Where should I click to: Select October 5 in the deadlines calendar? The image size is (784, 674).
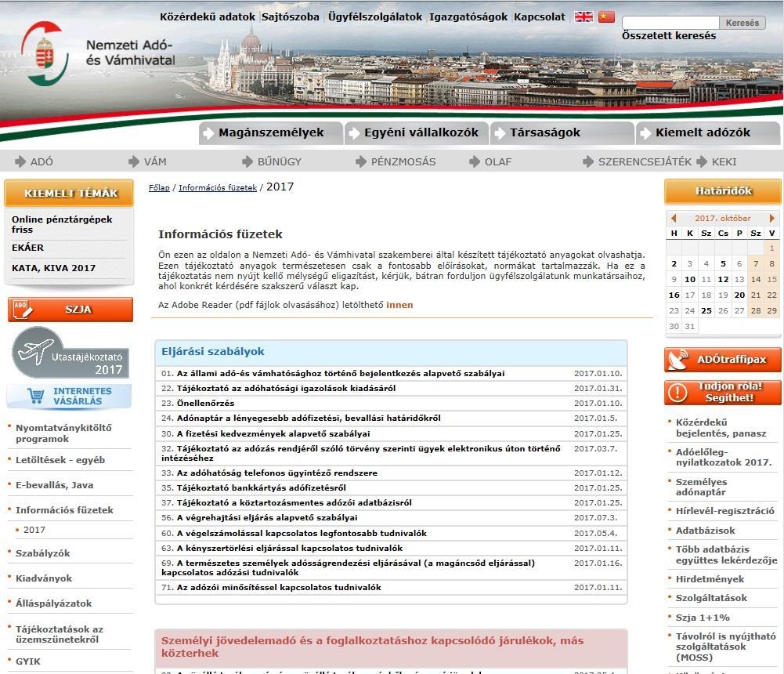click(723, 263)
